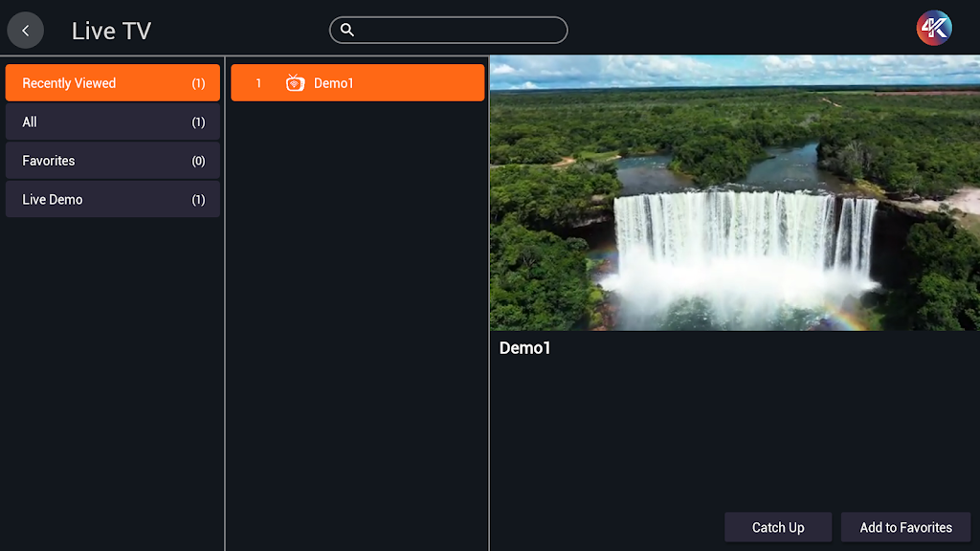This screenshot has width=980, height=551.
Task: Click Add to Favorites button
Action: pyautogui.click(x=905, y=527)
